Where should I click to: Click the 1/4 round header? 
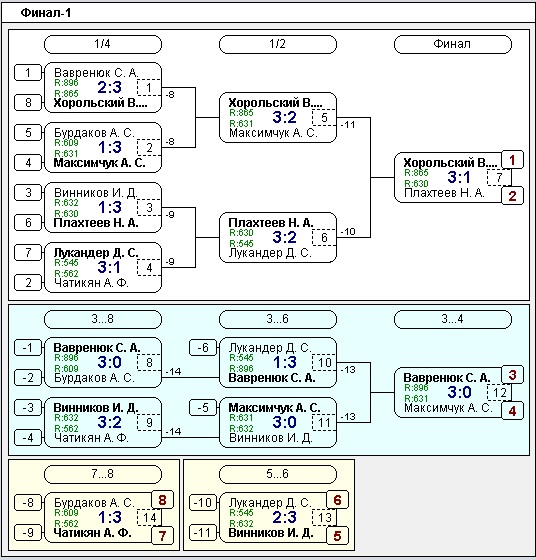coord(103,44)
